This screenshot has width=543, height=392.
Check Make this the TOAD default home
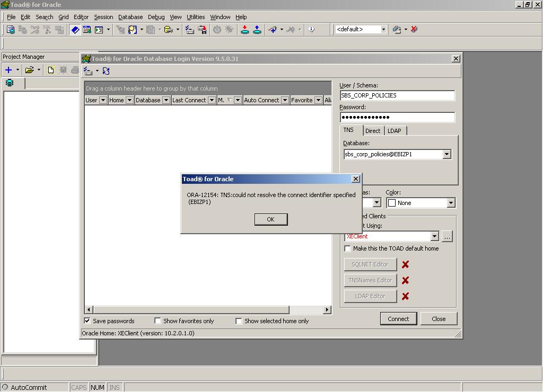coord(347,248)
